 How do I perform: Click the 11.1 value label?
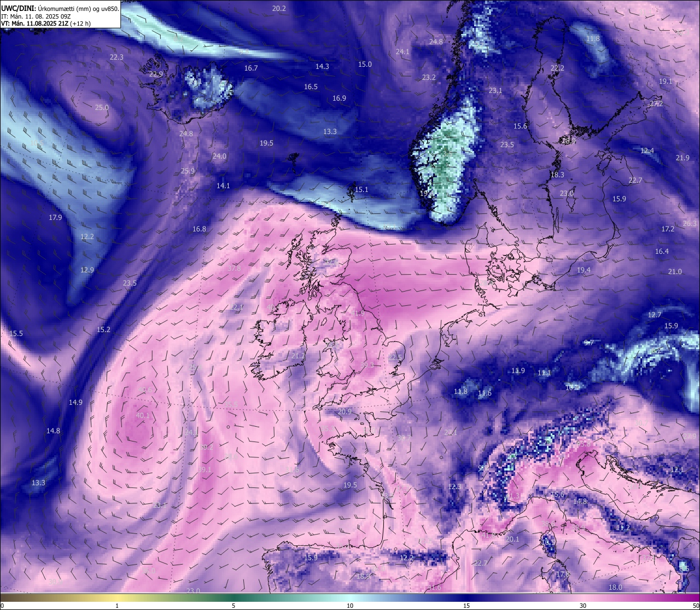click(x=544, y=373)
